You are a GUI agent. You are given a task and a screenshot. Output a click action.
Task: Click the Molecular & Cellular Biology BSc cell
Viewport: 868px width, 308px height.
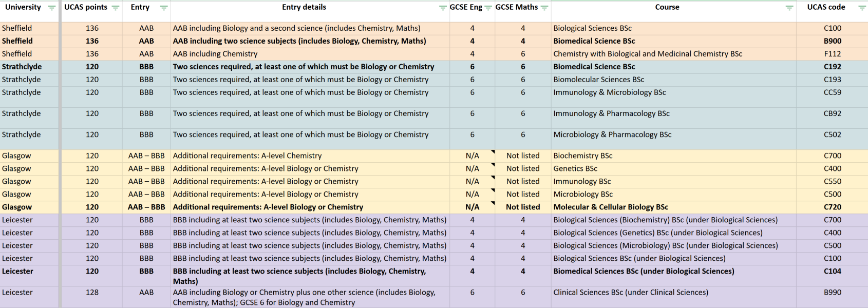pyautogui.click(x=673, y=207)
